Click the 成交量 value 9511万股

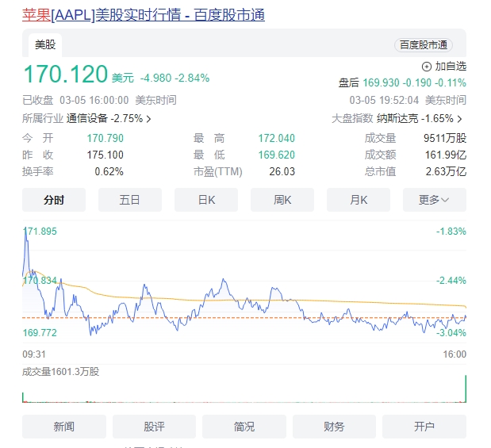(445, 139)
